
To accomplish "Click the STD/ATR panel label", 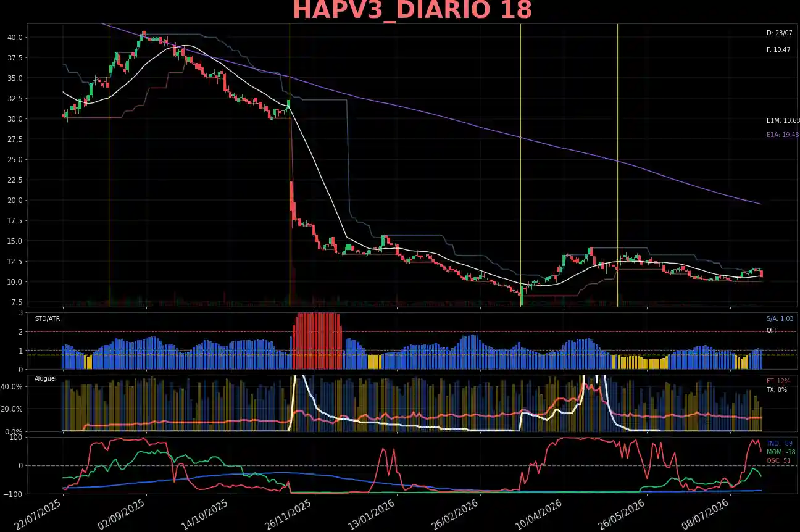I will (x=48, y=318).
